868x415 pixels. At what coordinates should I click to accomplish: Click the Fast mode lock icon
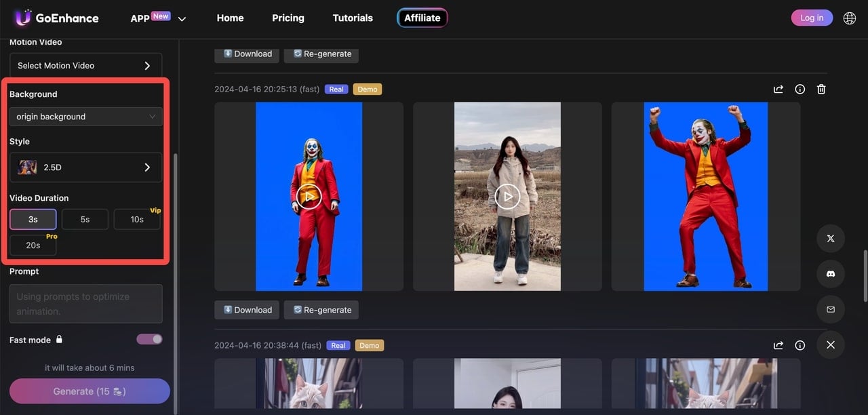pos(60,339)
